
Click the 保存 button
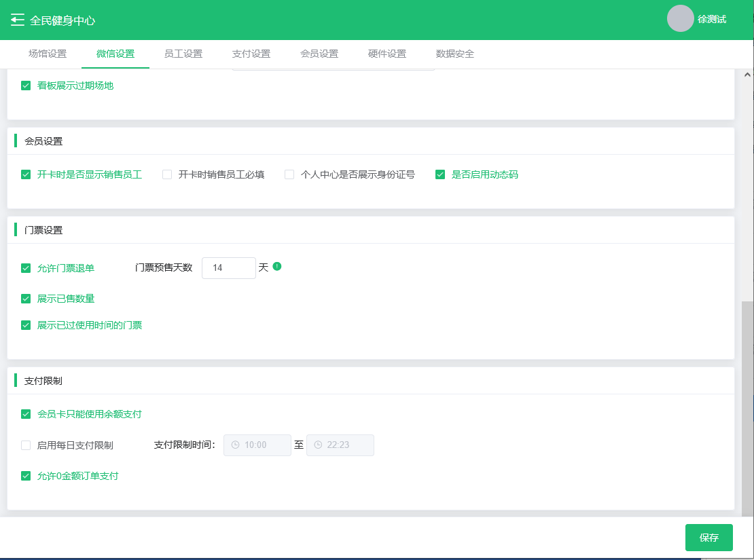pos(708,538)
